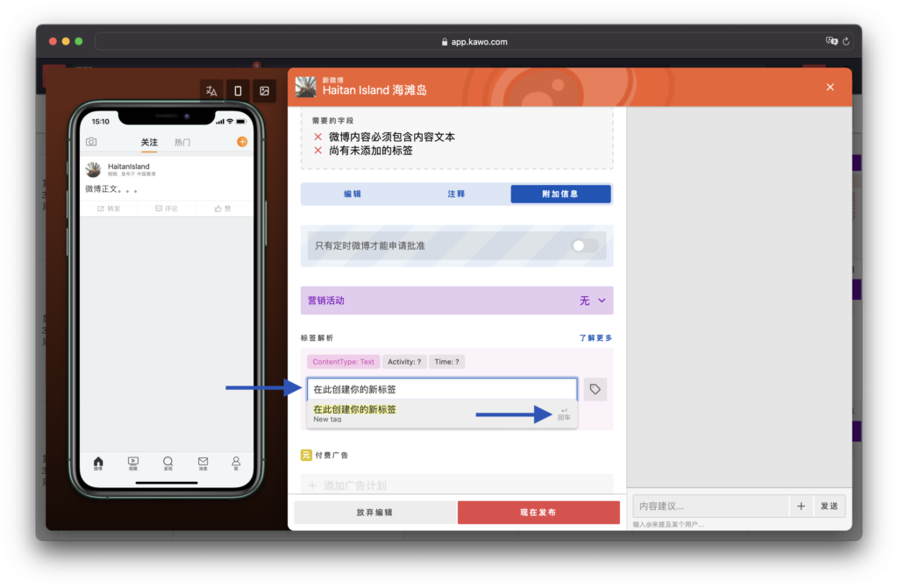898x588 pixels.
Task: Tap the orange plus icon in phone preview
Action: pyautogui.click(x=242, y=142)
